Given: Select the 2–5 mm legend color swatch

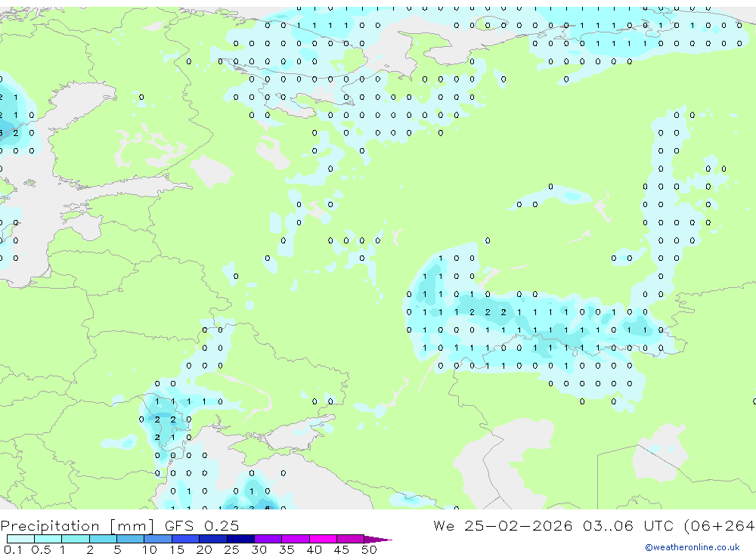Looking at the screenshot, I should pos(103,539).
